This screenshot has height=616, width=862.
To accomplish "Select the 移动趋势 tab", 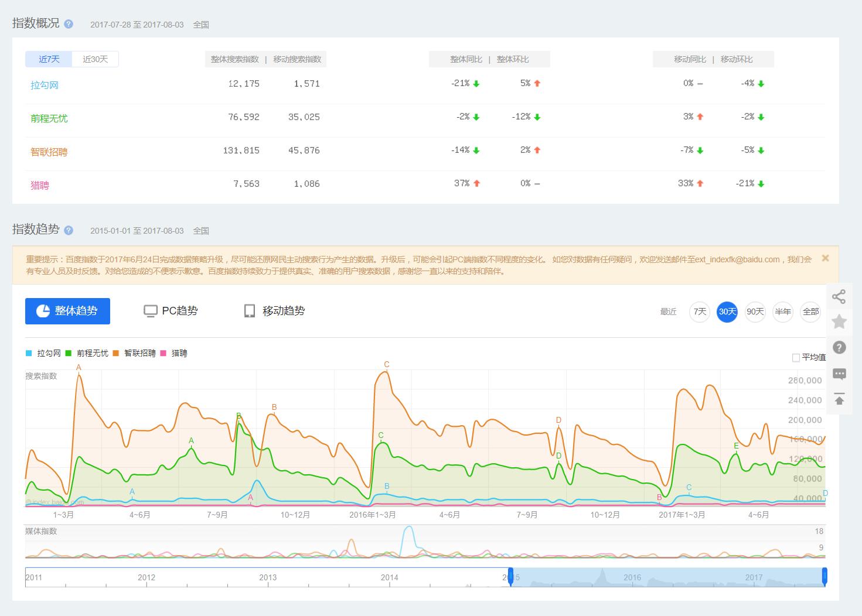I will pyautogui.click(x=274, y=311).
